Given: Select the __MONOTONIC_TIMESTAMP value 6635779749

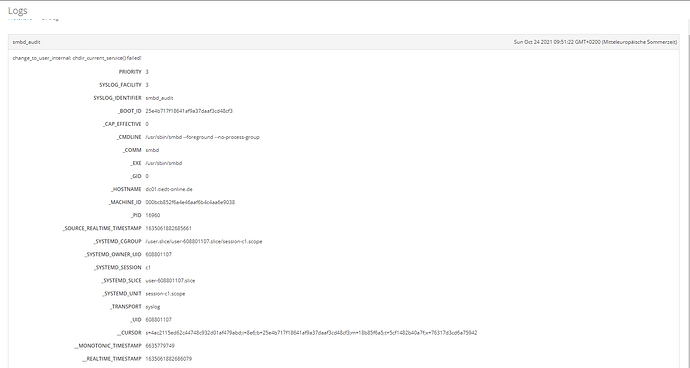Looking at the screenshot, I should [x=160, y=346].
